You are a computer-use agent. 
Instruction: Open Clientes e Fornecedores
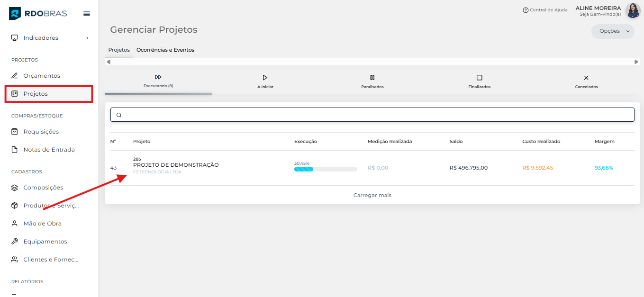[51, 260]
